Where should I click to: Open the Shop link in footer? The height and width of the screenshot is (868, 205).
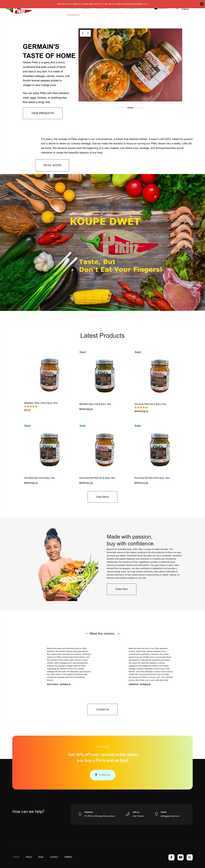click(x=41, y=857)
